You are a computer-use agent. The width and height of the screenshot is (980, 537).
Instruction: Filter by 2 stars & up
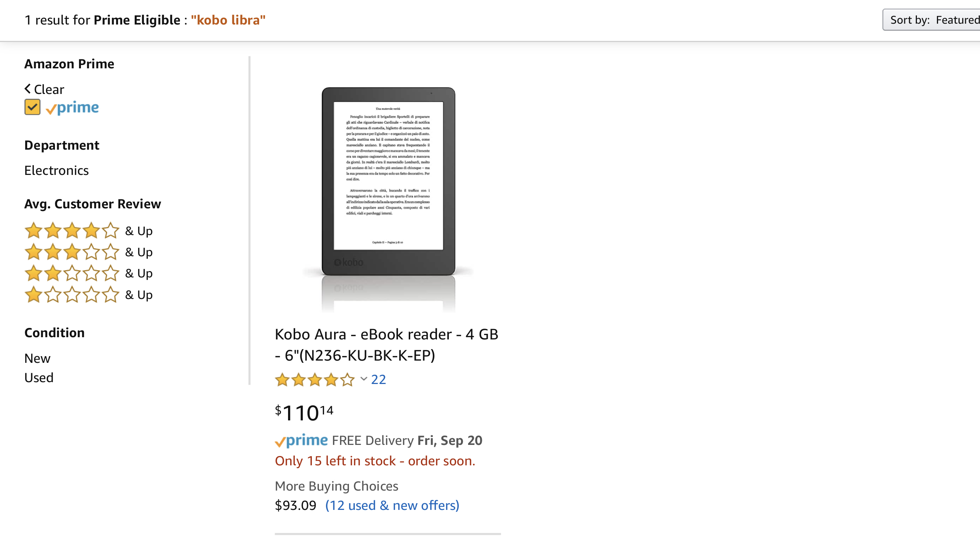[x=88, y=273]
